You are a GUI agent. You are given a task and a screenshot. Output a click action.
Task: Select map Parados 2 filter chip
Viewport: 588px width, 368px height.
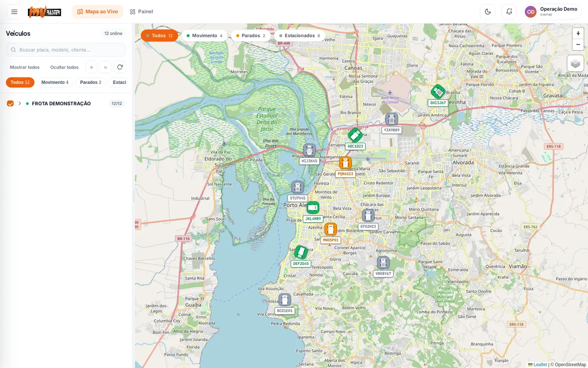tap(250, 36)
